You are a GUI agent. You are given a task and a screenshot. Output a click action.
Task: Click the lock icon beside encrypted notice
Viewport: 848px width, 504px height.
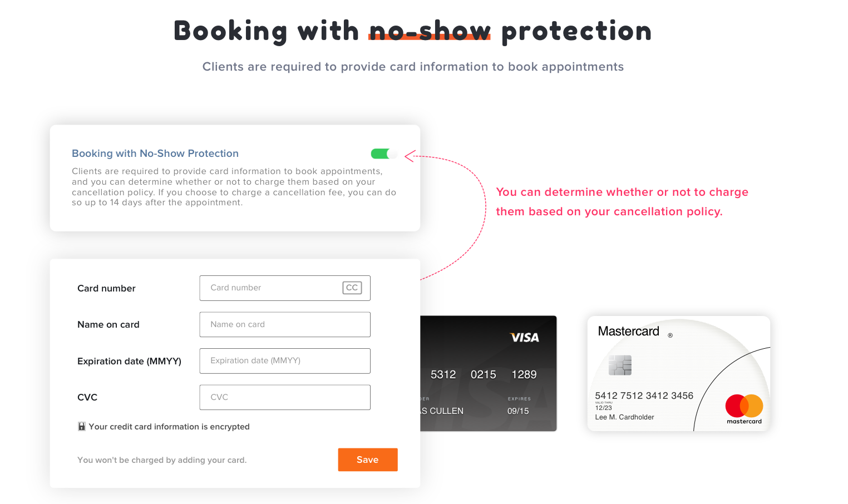pyautogui.click(x=82, y=427)
